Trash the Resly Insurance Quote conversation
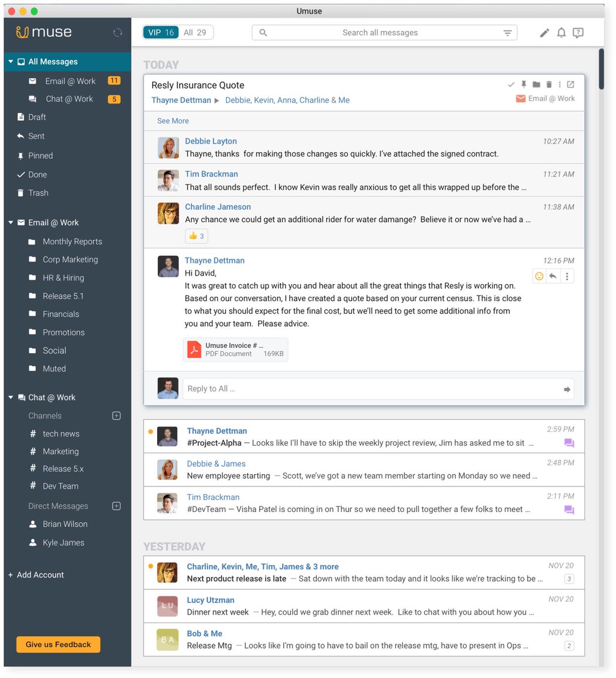The height and width of the screenshot is (678, 616). (548, 84)
